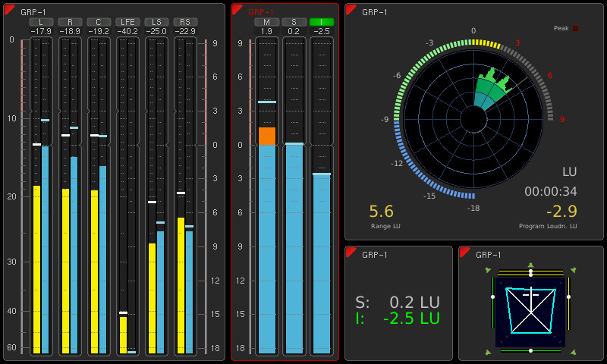Click the 'Program Loudn. LU' label
607x364 pixels.
coord(548,226)
